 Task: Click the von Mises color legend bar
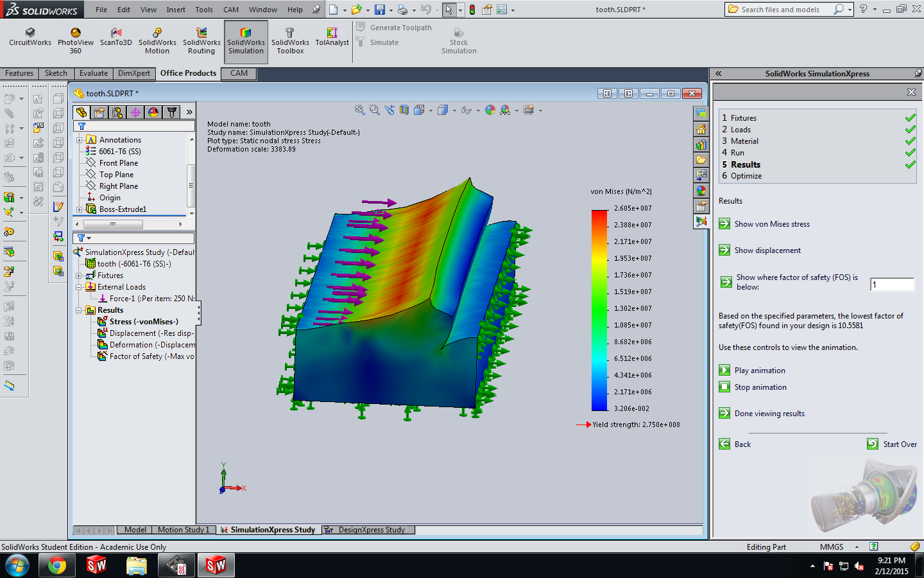[x=599, y=310]
